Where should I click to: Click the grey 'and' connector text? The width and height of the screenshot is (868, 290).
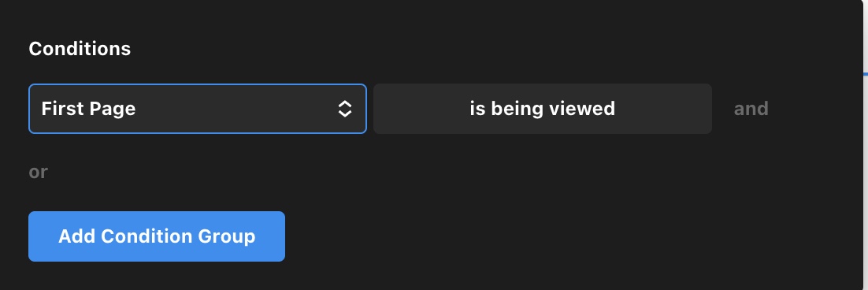(x=751, y=109)
